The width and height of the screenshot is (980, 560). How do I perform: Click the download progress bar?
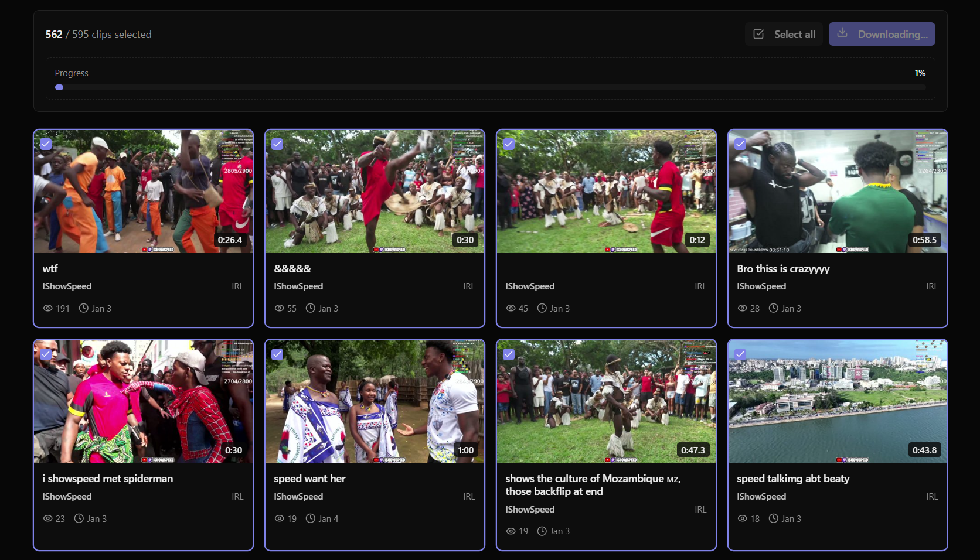click(491, 87)
